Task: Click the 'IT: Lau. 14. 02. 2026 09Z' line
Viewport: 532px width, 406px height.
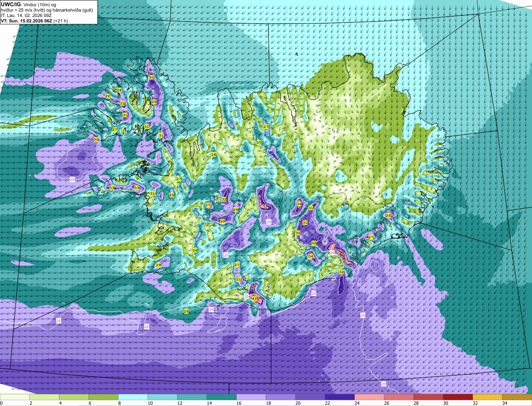Action: click(x=27, y=15)
